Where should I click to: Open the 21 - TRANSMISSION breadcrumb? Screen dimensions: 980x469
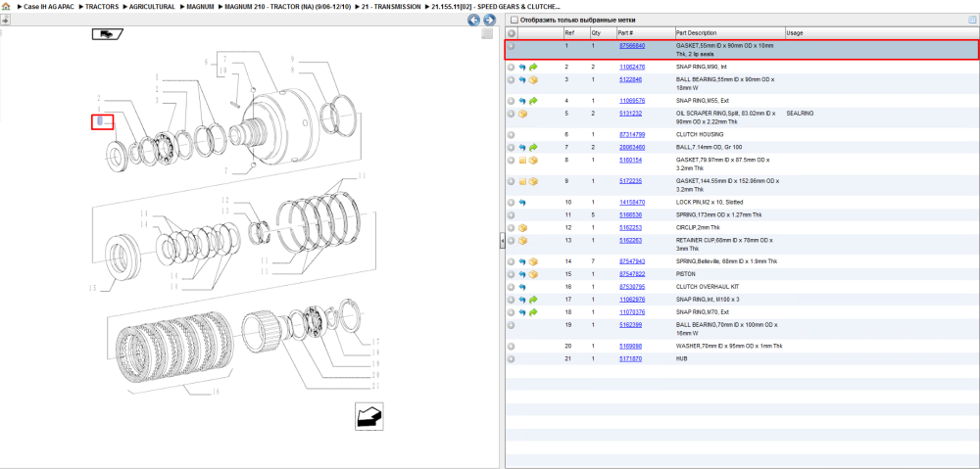point(389,7)
